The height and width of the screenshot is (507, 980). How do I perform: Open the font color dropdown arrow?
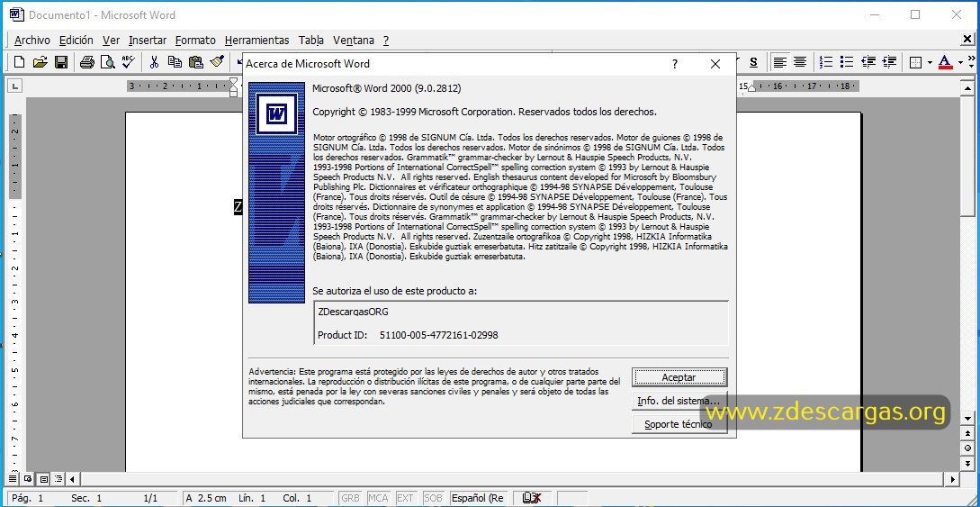tap(960, 62)
